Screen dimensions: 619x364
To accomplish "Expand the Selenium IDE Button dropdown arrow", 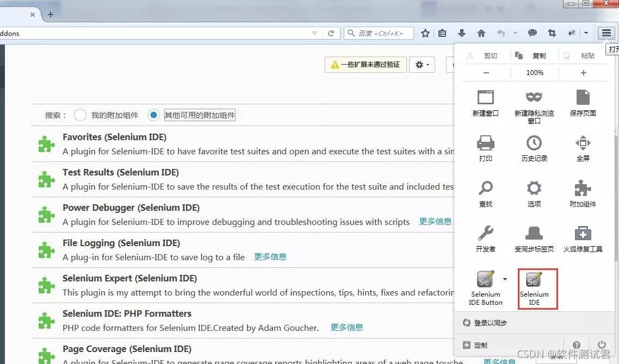I will [505, 279].
